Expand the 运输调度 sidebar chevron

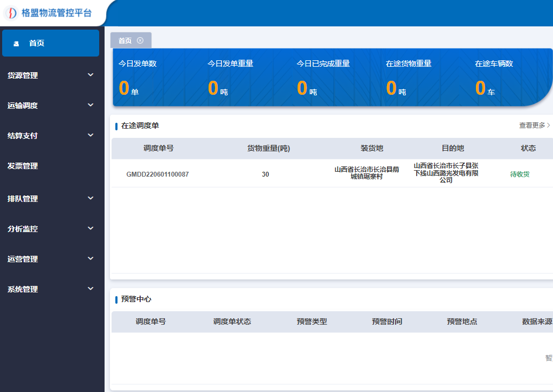pos(91,105)
